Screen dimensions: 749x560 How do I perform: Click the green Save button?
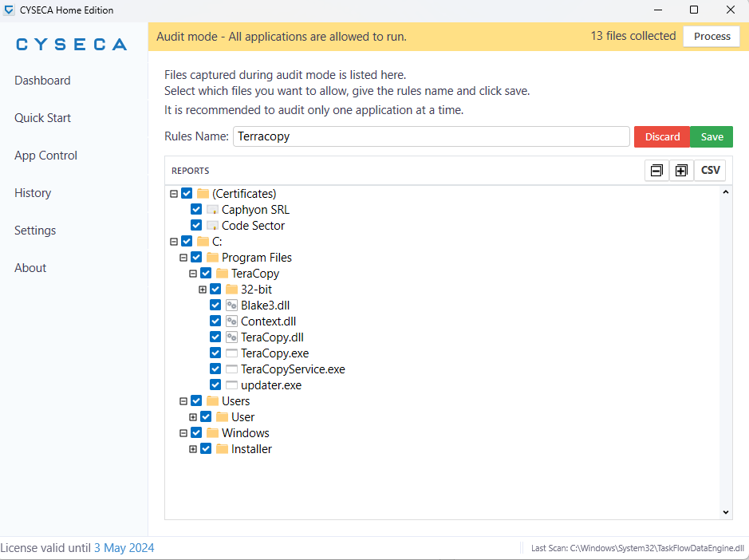tap(712, 136)
